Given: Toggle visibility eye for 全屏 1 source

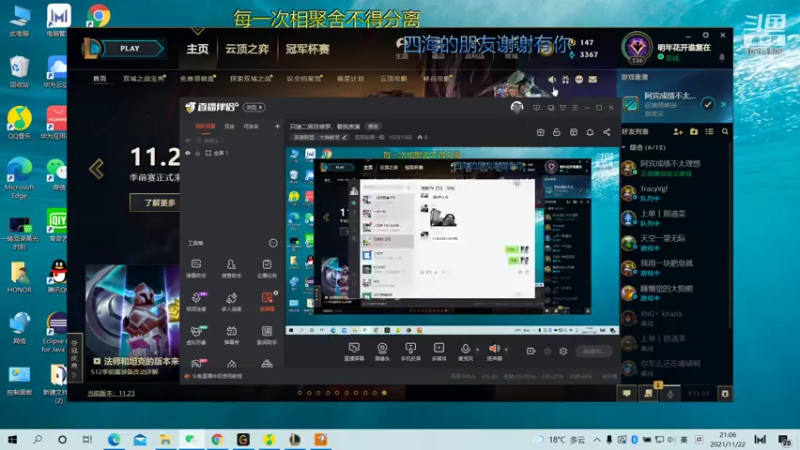Looking at the screenshot, I should 188,153.
